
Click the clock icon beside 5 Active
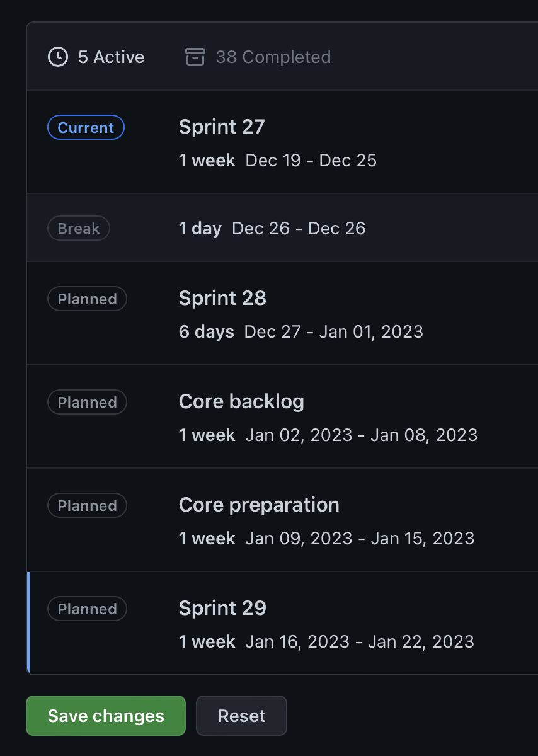pyautogui.click(x=58, y=57)
